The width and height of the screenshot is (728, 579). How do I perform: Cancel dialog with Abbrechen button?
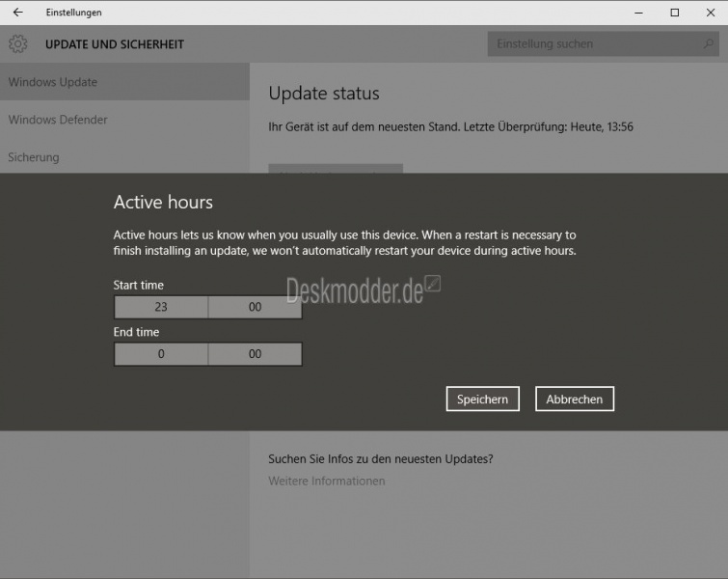pyautogui.click(x=575, y=399)
